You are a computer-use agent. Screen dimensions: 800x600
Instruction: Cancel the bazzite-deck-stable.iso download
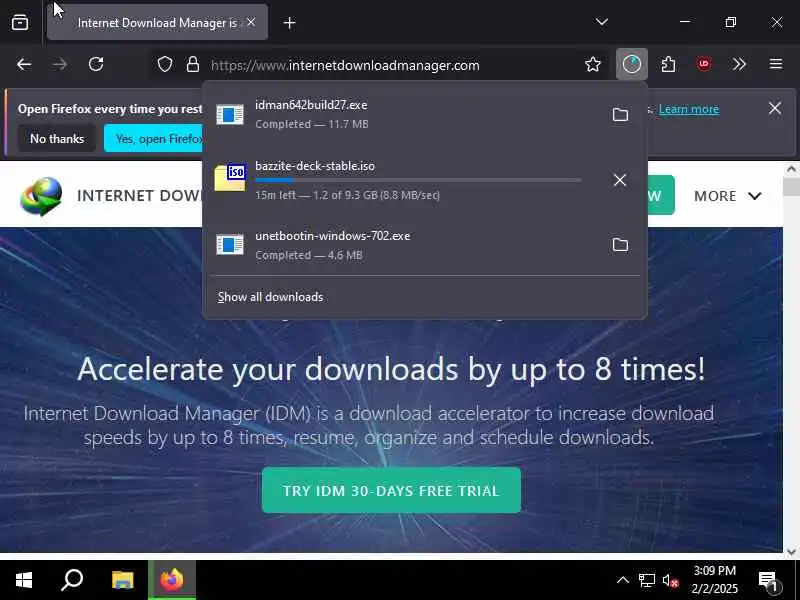[620, 180]
